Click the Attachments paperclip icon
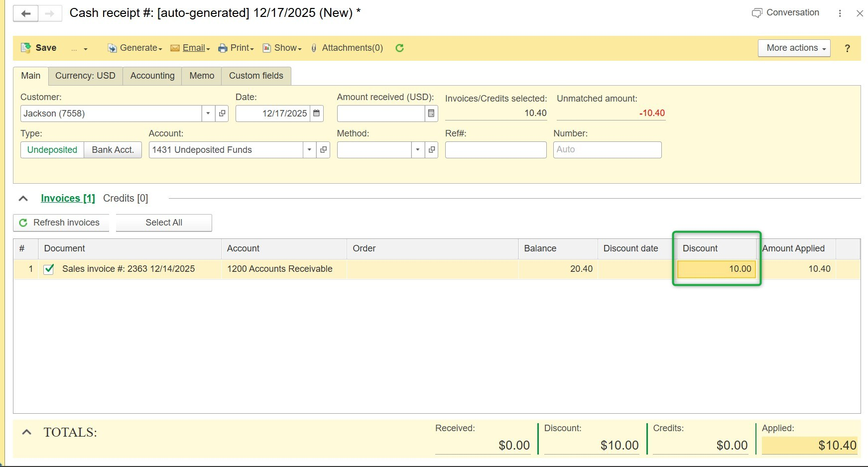 click(314, 48)
